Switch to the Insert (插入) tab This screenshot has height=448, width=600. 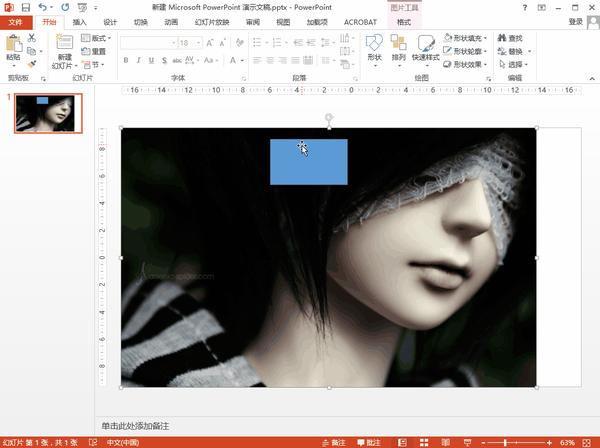click(80, 22)
